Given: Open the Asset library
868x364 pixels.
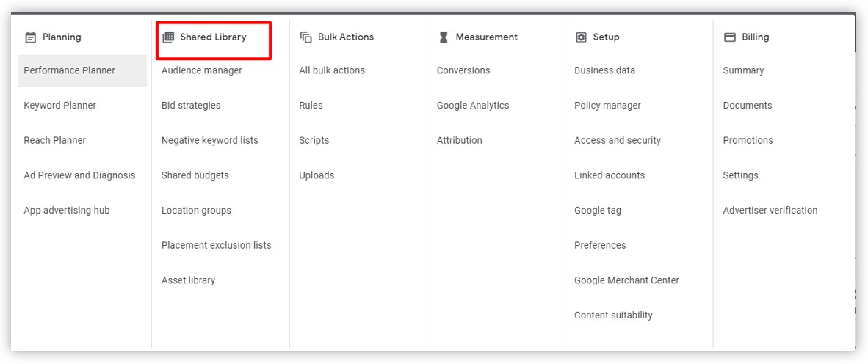Looking at the screenshot, I should pos(188,280).
